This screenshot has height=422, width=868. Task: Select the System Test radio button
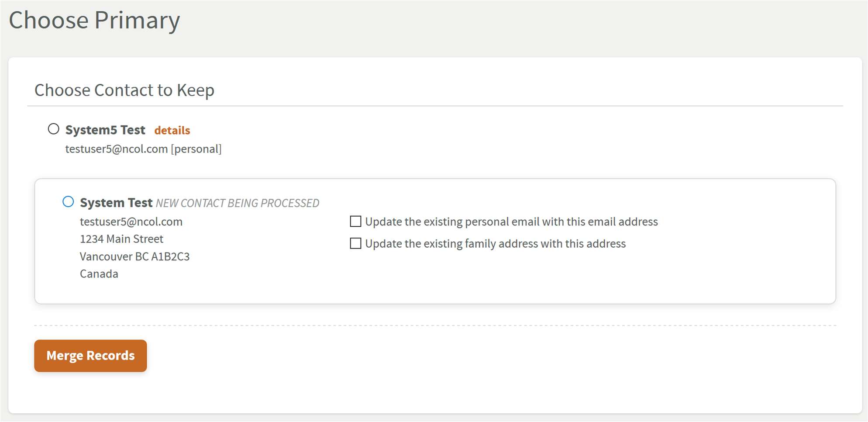click(x=68, y=202)
